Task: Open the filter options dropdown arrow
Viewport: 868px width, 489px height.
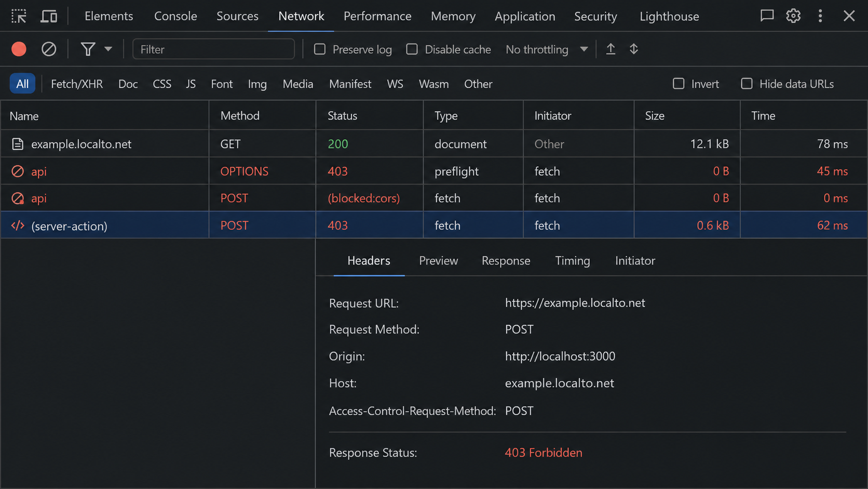Action: click(x=108, y=49)
